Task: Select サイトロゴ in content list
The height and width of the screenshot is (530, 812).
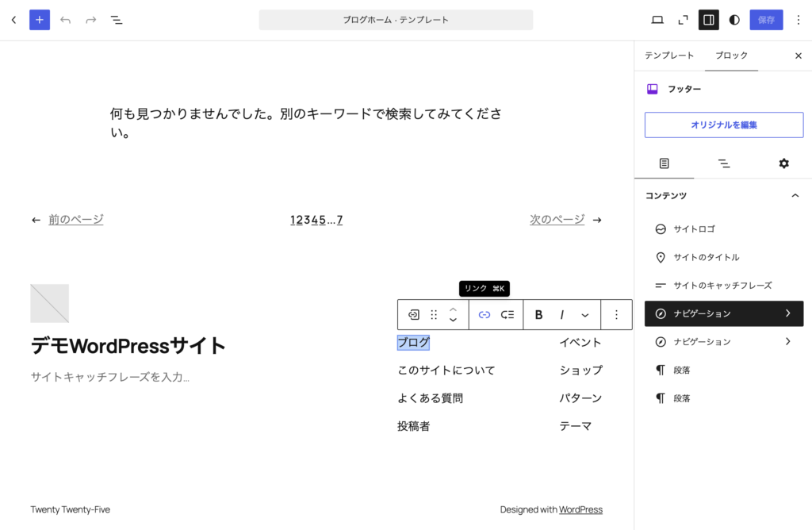Action: [x=724, y=229]
